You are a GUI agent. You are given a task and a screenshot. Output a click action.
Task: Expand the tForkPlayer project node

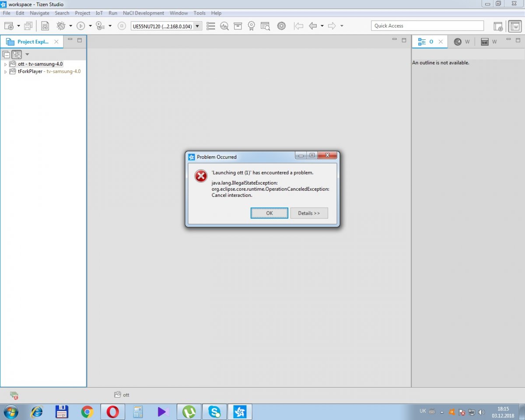tap(5, 72)
